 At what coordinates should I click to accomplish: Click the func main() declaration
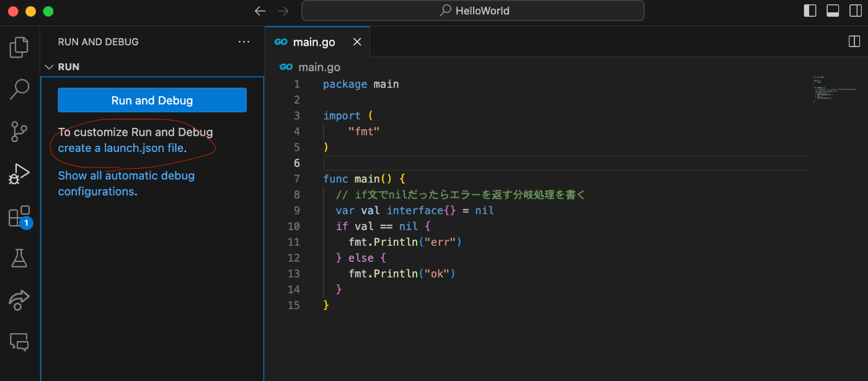[364, 179]
